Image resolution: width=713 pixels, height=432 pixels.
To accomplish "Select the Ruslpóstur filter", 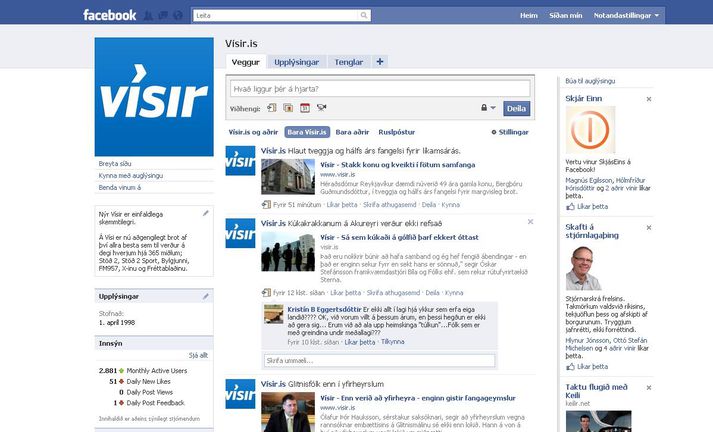I will (397, 132).
